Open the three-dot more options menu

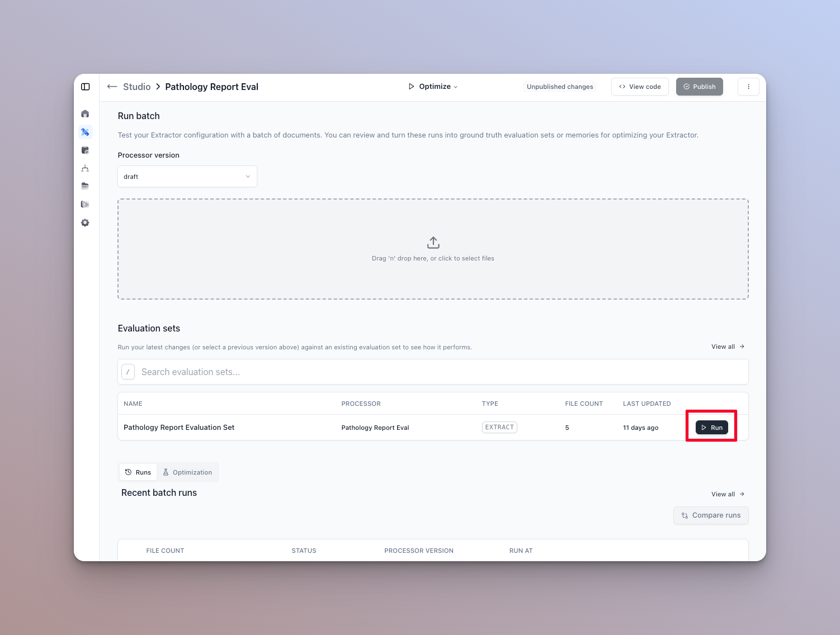click(x=748, y=87)
